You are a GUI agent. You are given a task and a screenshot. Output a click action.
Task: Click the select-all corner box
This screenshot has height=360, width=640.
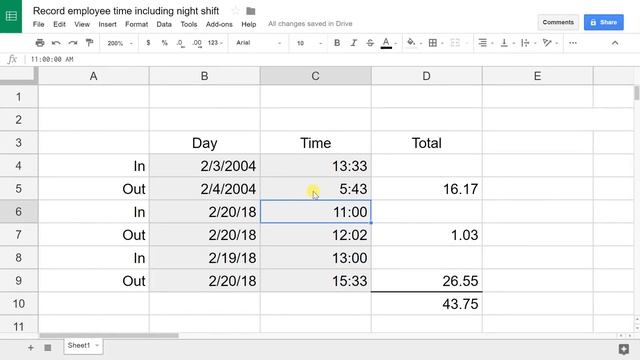click(19, 76)
